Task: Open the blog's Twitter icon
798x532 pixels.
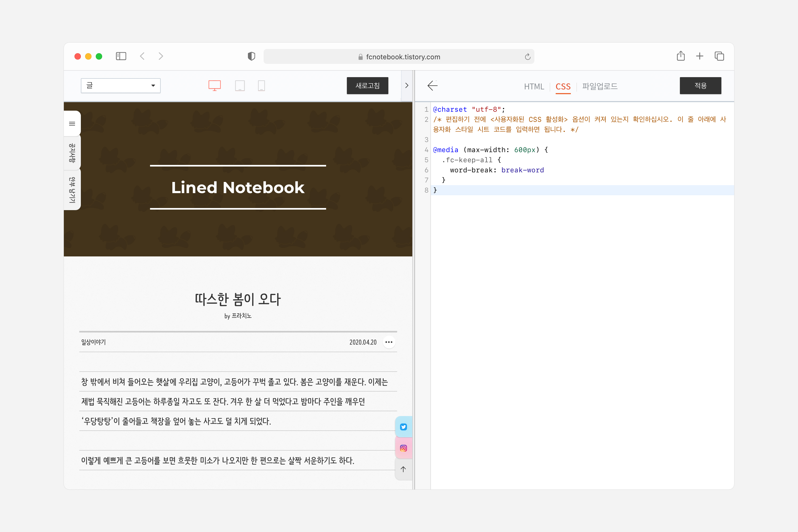Action: click(404, 427)
